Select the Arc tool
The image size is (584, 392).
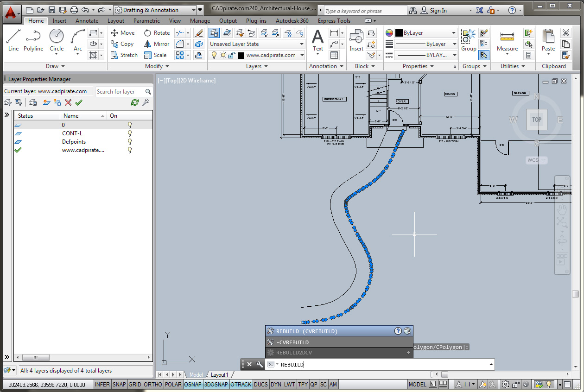78,40
